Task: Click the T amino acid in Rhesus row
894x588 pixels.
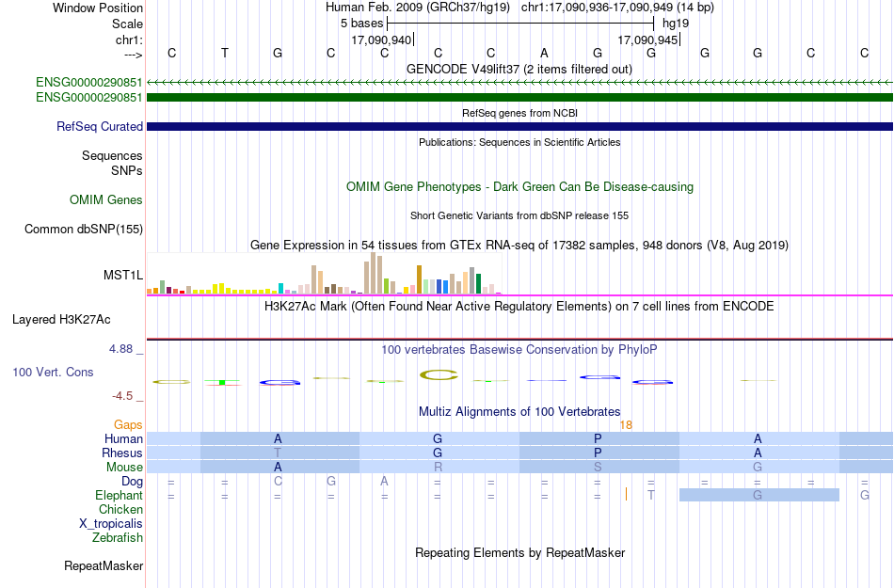Action: pos(278,453)
